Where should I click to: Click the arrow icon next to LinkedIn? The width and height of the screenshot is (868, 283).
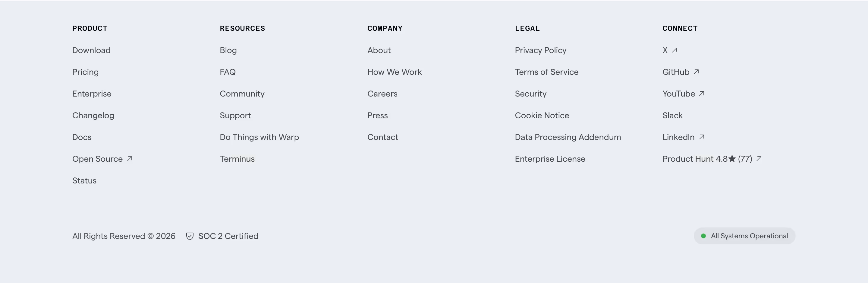click(x=702, y=137)
